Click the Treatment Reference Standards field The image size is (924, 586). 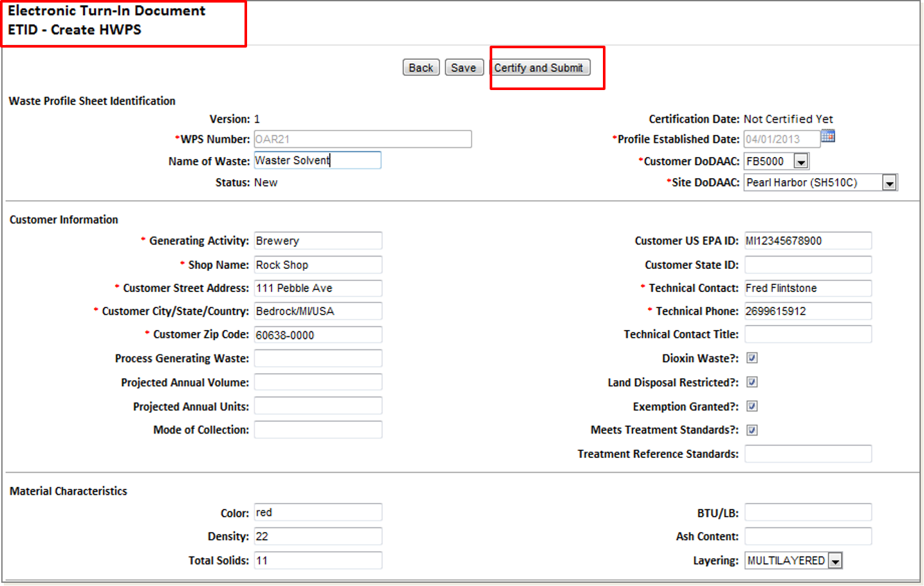(x=808, y=453)
